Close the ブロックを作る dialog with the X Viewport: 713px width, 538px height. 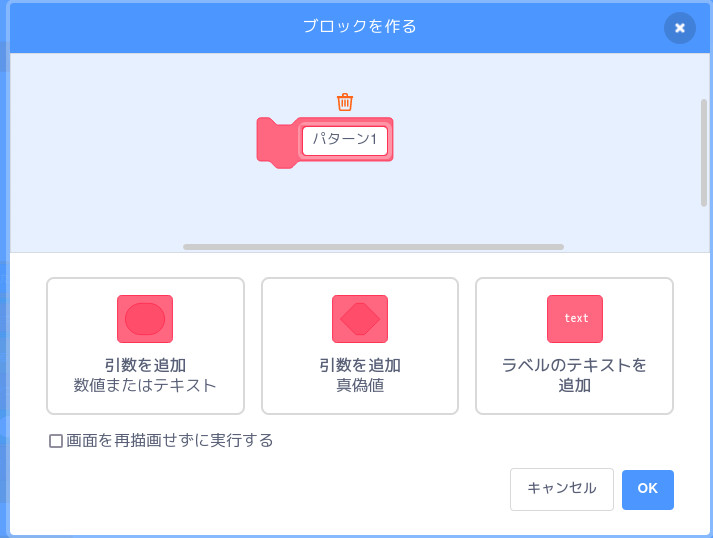click(x=680, y=28)
